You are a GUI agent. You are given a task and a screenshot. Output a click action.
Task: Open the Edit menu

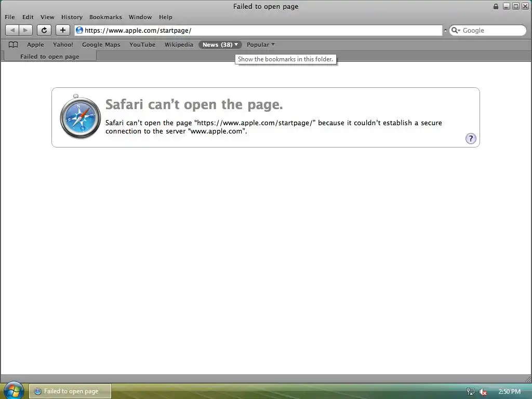(x=28, y=17)
